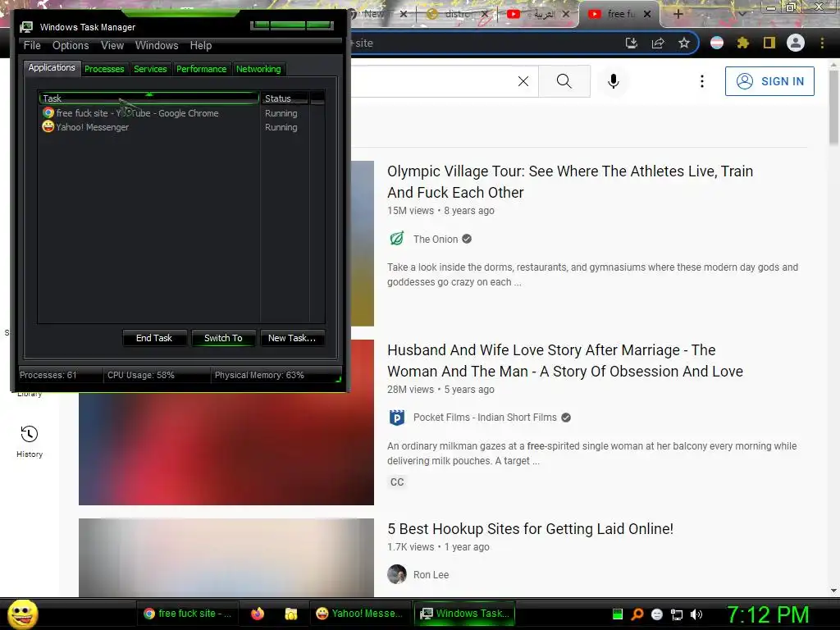
Task: Open the network connection tray icon
Action: (677, 614)
